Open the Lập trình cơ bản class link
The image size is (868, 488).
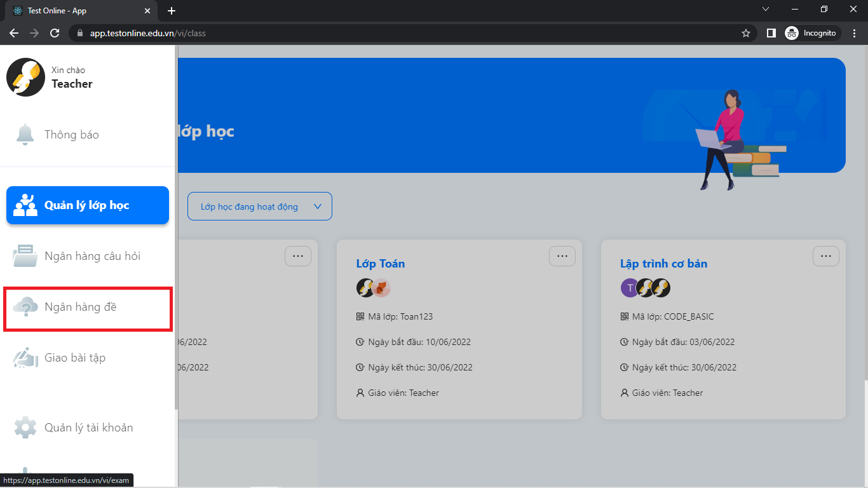click(x=663, y=264)
